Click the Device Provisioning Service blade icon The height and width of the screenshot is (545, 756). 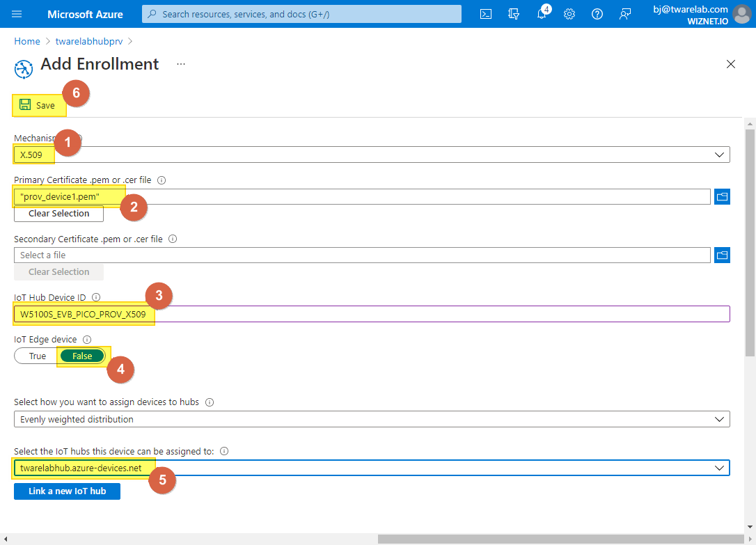coord(24,69)
